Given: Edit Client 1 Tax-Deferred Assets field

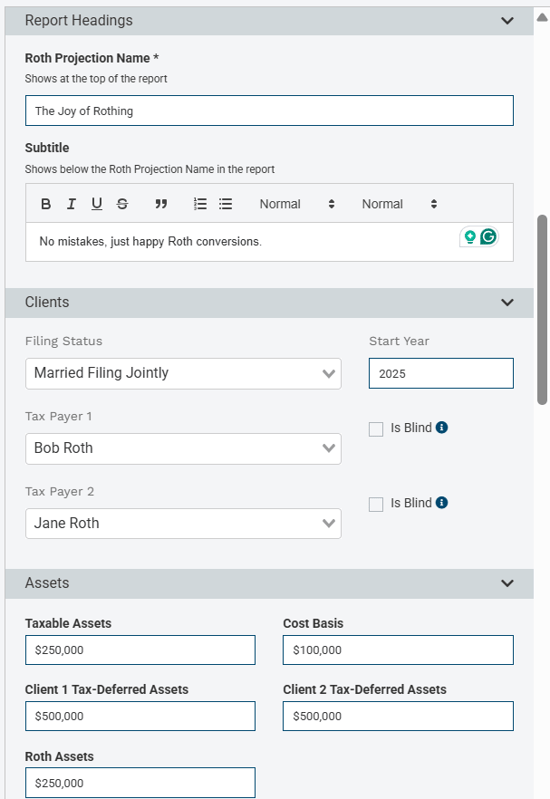Looking at the screenshot, I should click(x=140, y=716).
